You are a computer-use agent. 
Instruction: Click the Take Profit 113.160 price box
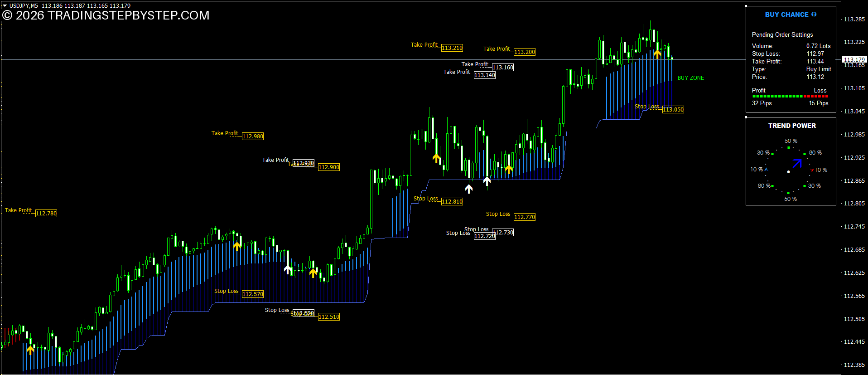503,67
